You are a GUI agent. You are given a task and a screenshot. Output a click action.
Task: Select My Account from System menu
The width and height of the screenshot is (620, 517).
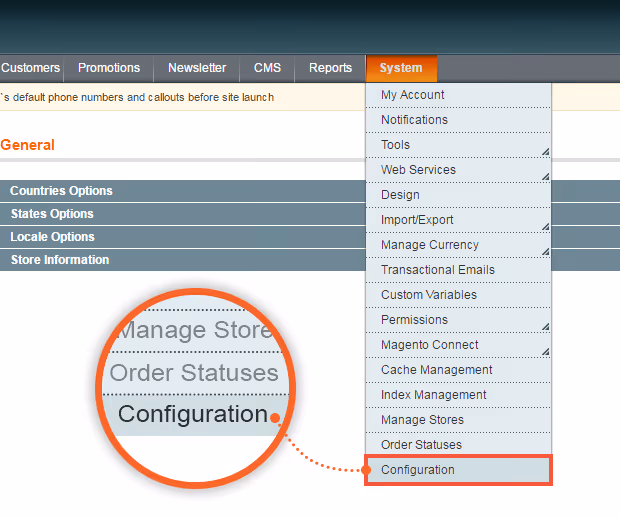[x=458, y=95]
